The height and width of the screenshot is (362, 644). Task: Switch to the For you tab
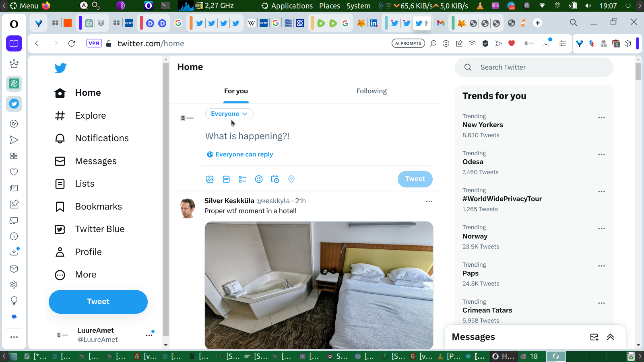pos(236,91)
